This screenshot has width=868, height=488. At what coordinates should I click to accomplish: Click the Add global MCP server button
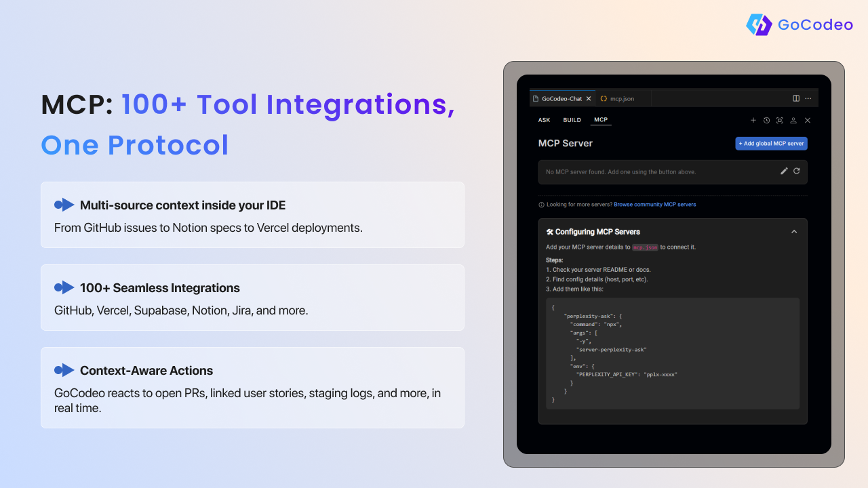[771, 143]
